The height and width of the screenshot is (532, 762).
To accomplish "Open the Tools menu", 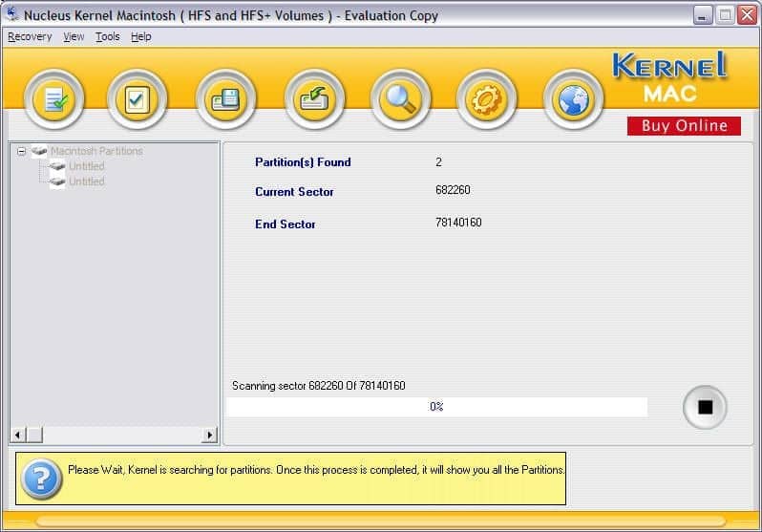I will coord(107,37).
